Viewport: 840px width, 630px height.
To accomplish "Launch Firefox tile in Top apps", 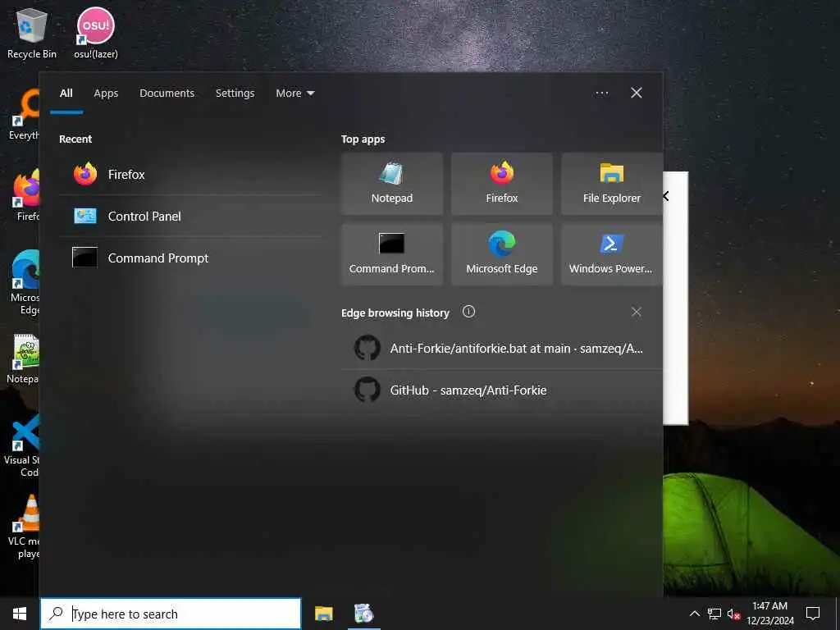I will pos(502,184).
